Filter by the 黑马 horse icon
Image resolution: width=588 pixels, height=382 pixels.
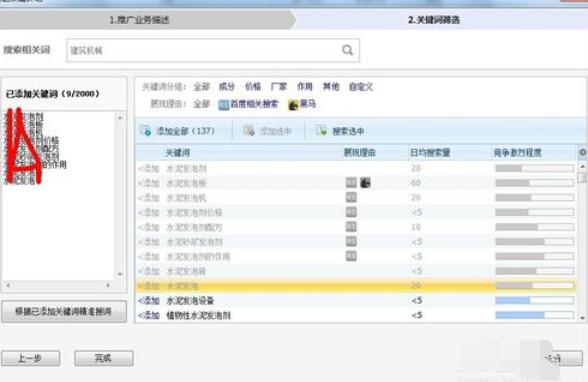[293, 104]
